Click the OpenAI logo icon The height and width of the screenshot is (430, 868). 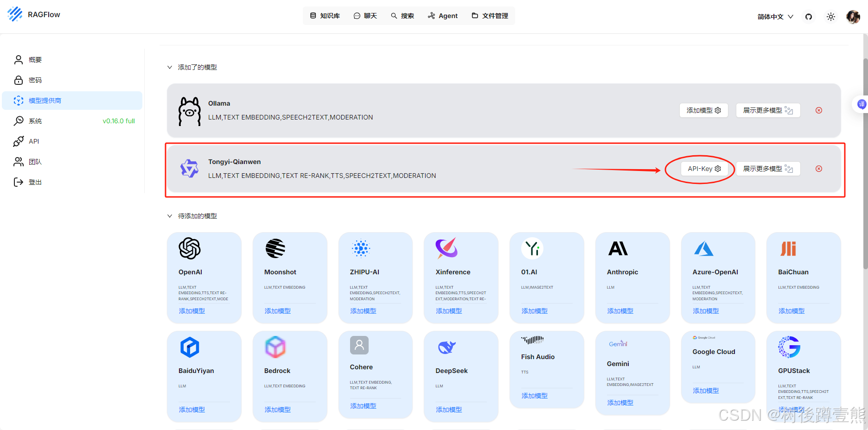(x=190, y=248)
